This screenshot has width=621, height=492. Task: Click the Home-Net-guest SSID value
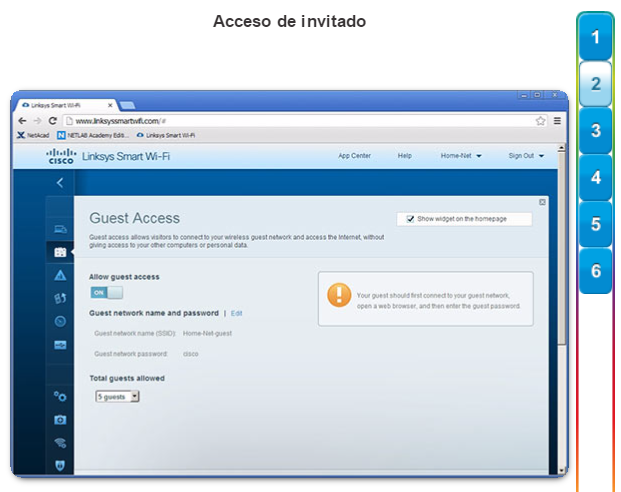point(207,334)
